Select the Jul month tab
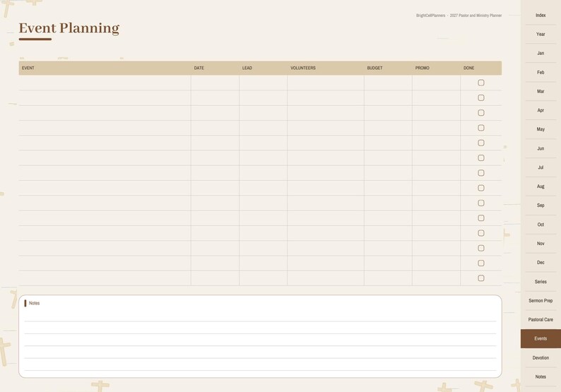This screenshot has width=561, height=392. click(541, 167)
